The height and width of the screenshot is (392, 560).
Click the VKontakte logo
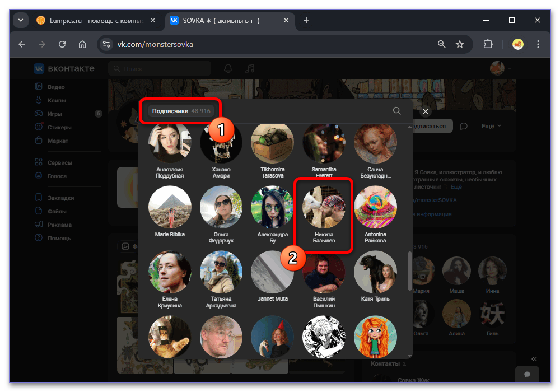tap(64, 68)
